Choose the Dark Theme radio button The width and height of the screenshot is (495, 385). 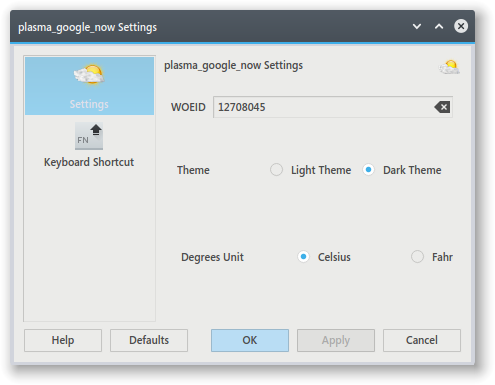click(368, 170)
